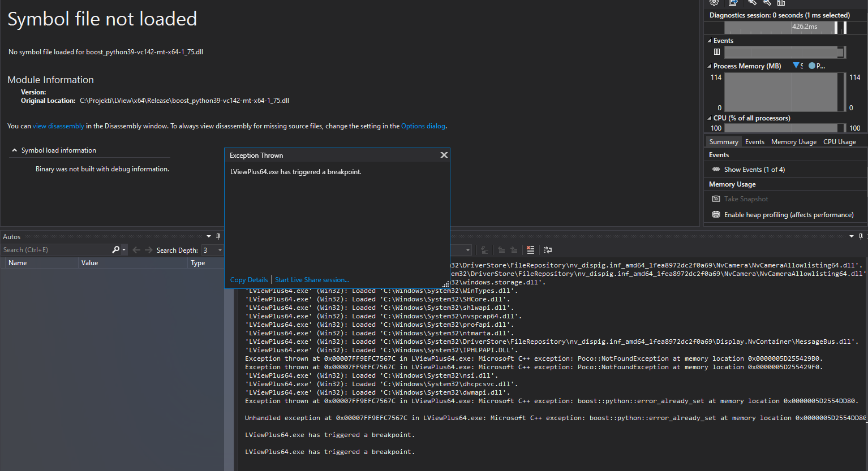Viewport: 868px width, 471px height.
Task: Open the Options dialog link
Action: coord(423,126)
